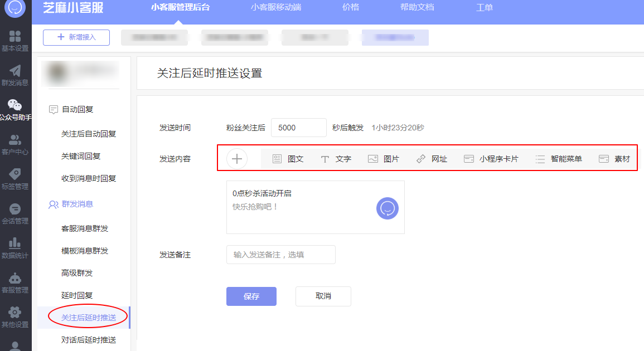Screen dimensions: 644x351
Task: Select the 公众号助手 WeChat icon
Action: pos(15,105)
